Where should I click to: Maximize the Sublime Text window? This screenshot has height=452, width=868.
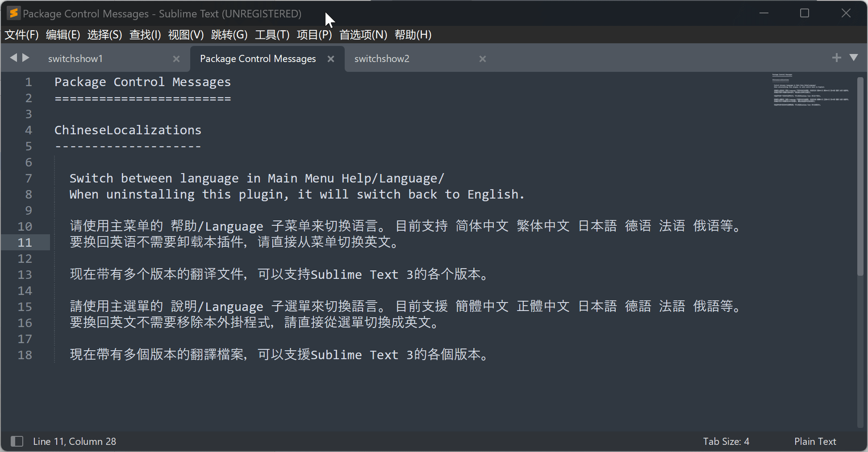coord(805,13)
